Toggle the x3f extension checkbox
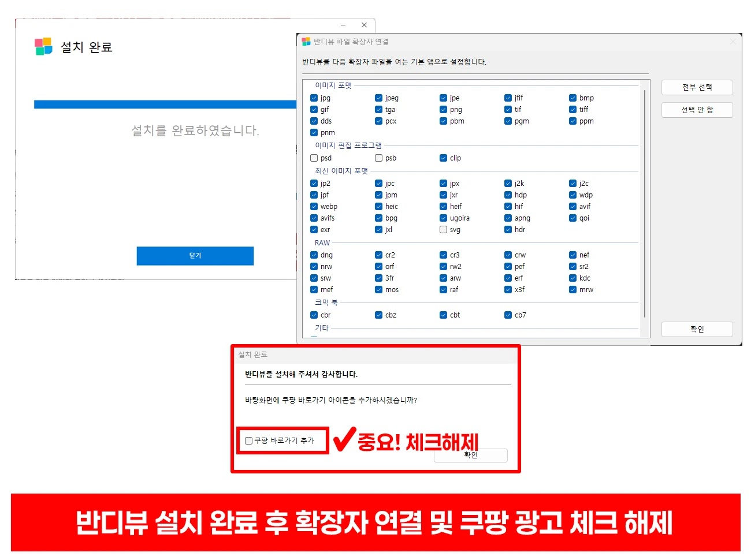Screen dimensions: 751x560 point(508,290)
